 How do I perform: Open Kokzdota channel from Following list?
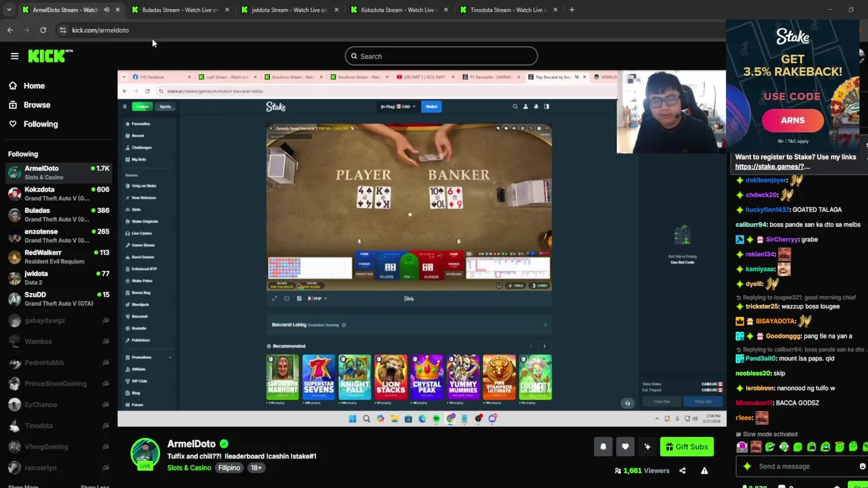58,193
